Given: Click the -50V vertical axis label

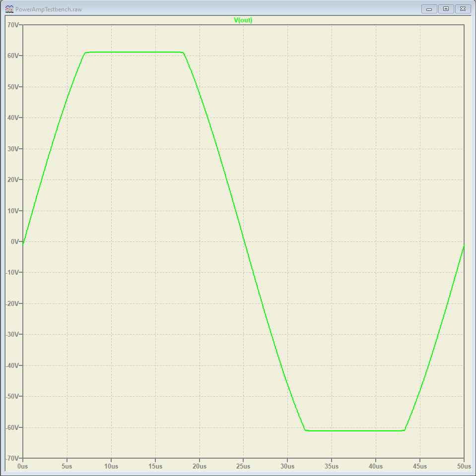Looking at the screenshot, I should [12, 396].
